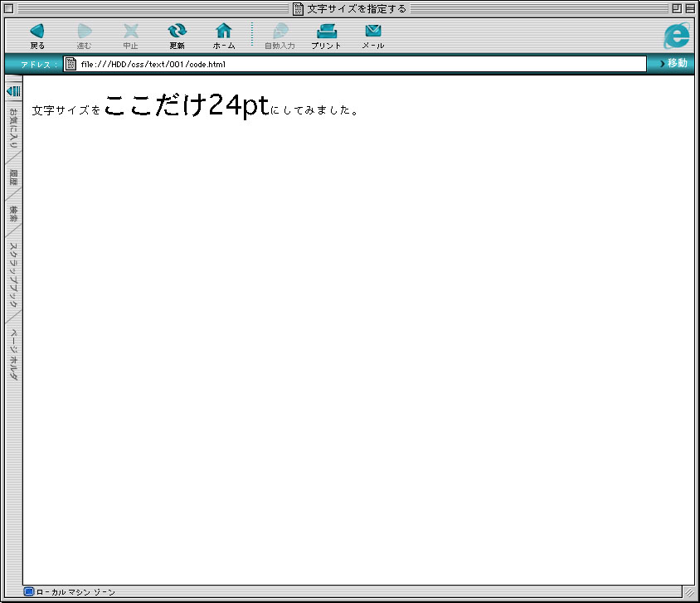Click the Internet Explorer logo
The width and height of the screenshot is (700, 603).
[x=677, y=36]
